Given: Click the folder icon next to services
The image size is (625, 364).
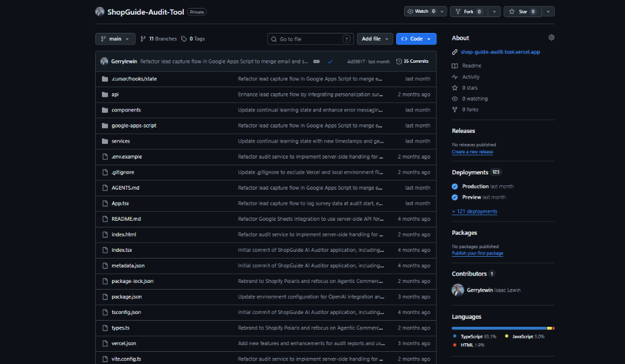Looking at the screenshot, I should pyautogui.click(x=105, y=141).
